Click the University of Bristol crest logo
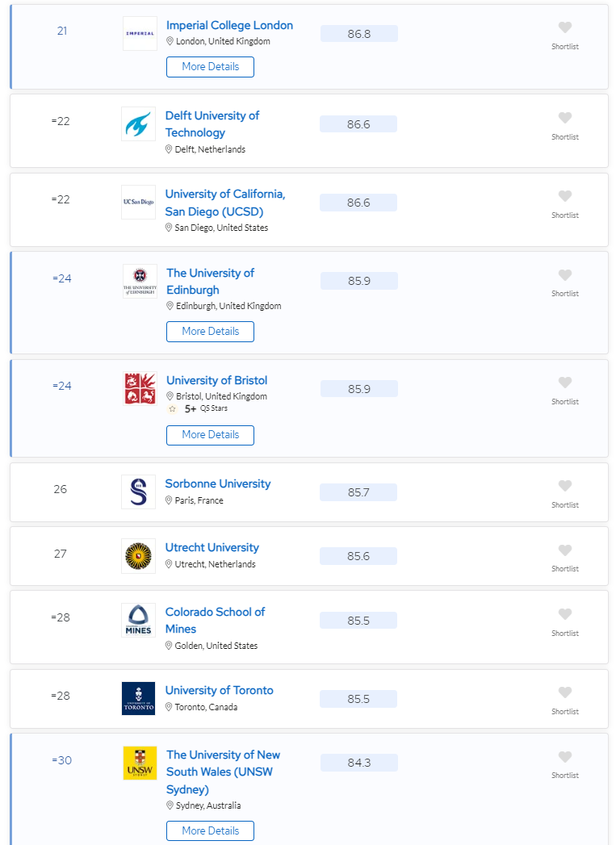The height and width of the screenshot is (845, 616). click(x=140, y=389)
